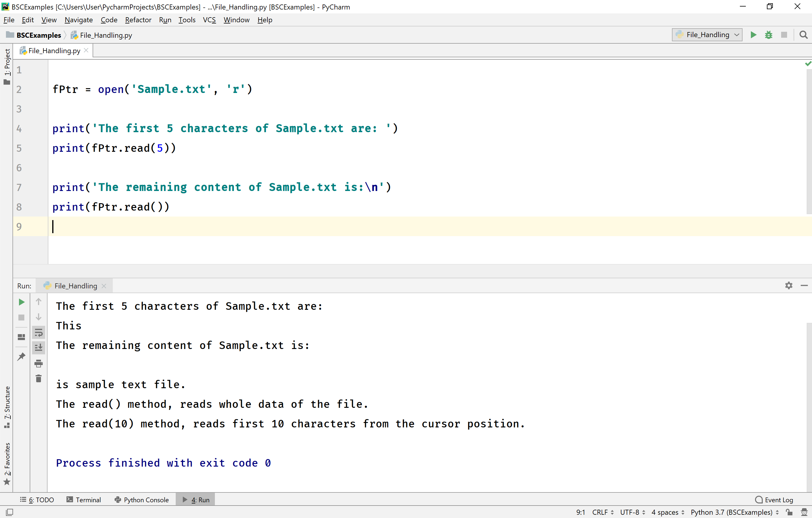Toggle soft-wrap in the console
Viewport: 812px width, 518px height.
click(x=39, y=332)
